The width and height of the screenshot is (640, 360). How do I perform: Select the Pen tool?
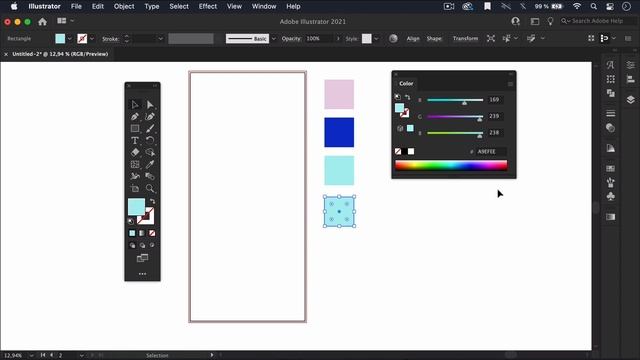pyautogui.click(x=135, y=117)
